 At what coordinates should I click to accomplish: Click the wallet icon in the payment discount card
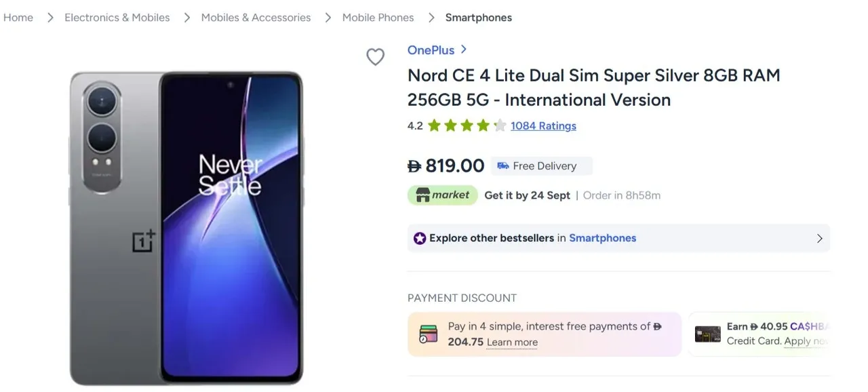[x=428, y=334]
